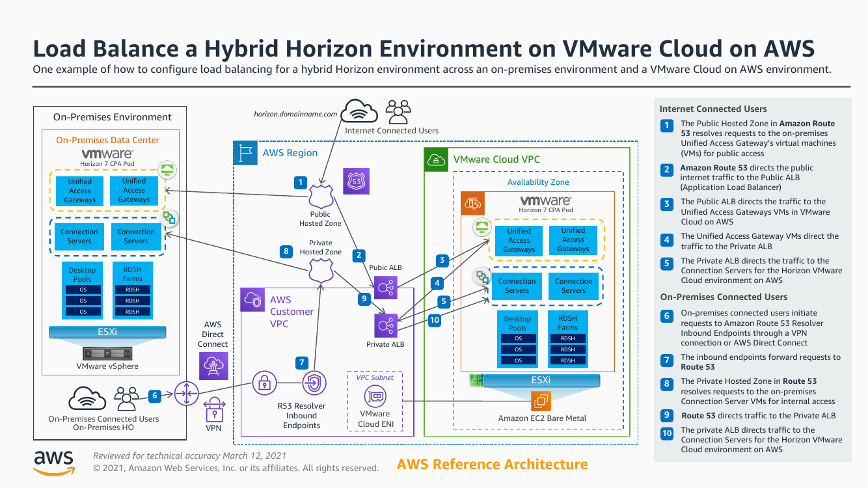868x488 pixels.
Task: Select Desktop Pools box in VMware Cloud VPC
Action: point(518,339)
